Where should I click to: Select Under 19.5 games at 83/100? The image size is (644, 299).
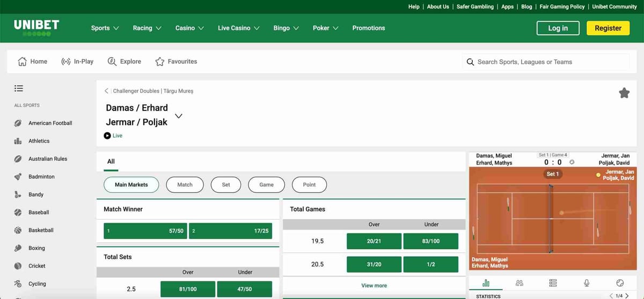pyautogui.click(x=431, y=241)
